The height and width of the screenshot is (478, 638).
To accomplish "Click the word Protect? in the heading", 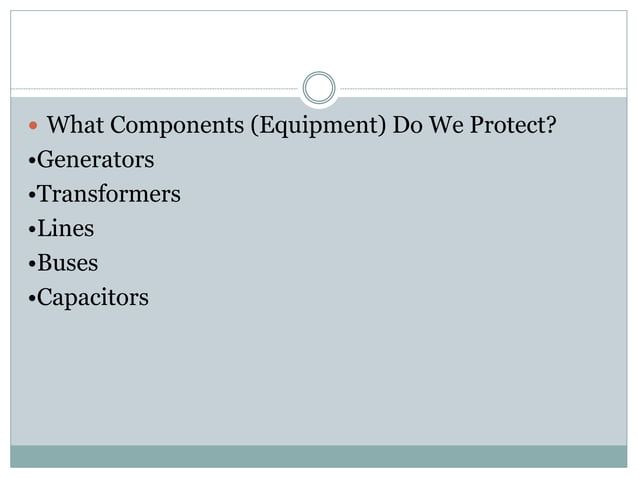I will coord(513,124).
